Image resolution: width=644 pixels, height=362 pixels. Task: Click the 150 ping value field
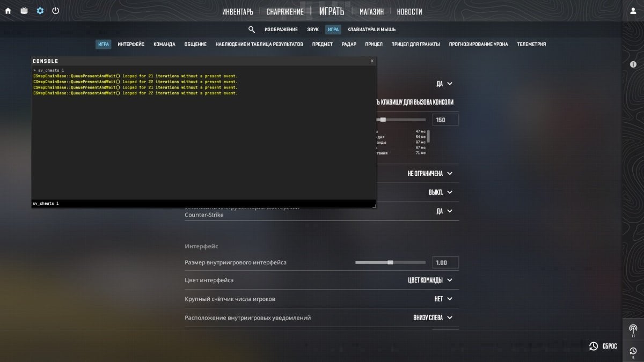(445, 120)
